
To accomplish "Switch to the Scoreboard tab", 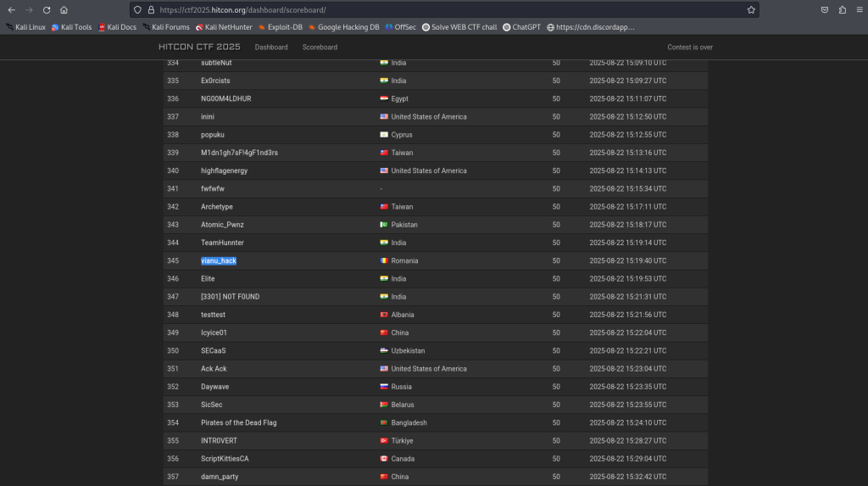I will (320, 47).
